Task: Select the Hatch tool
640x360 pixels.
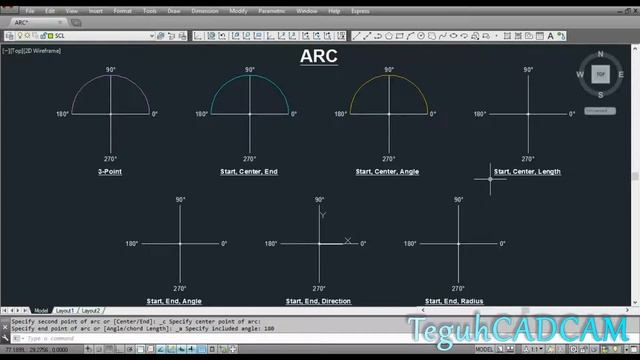Action: tap(507, 36)
